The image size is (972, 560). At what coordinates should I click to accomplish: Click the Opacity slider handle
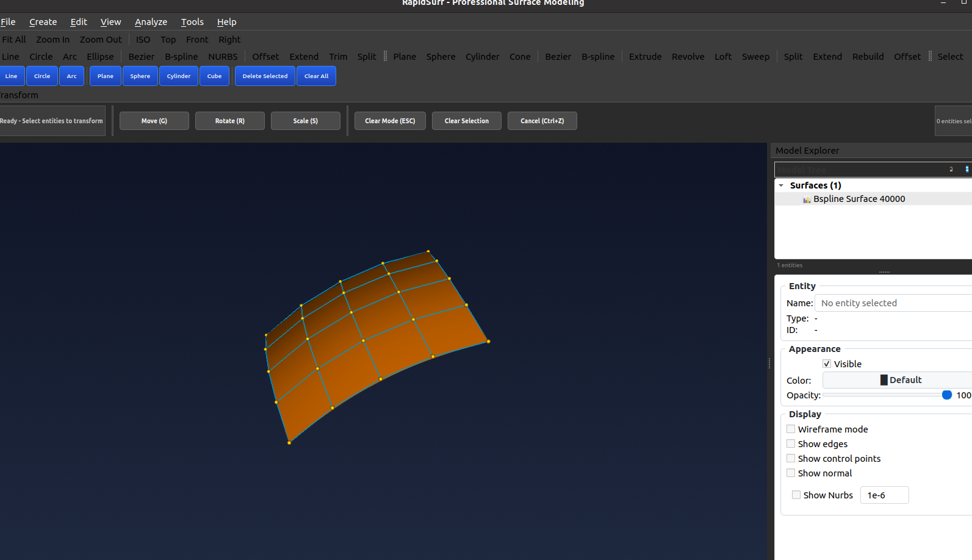click(x=947, y=395)
